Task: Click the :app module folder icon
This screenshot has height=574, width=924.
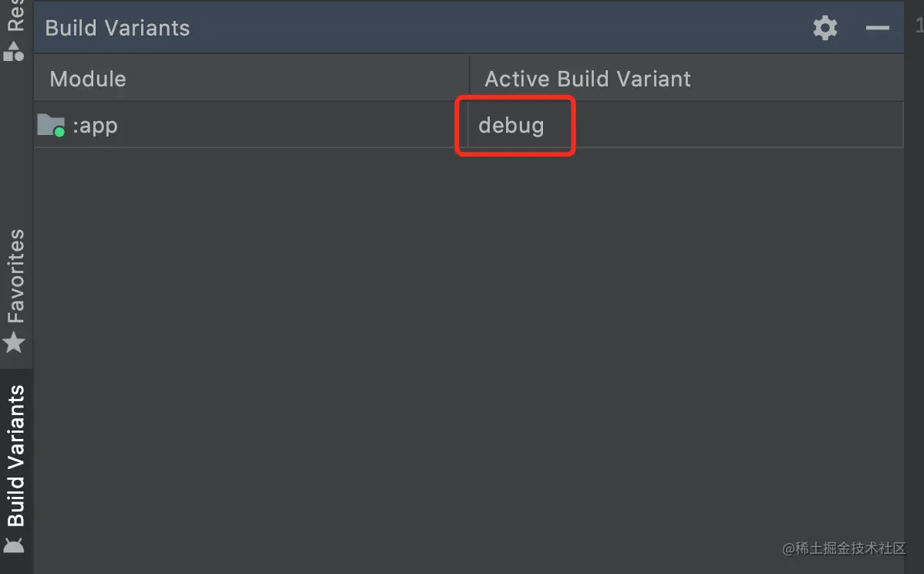Action: (x=51, y=124)
